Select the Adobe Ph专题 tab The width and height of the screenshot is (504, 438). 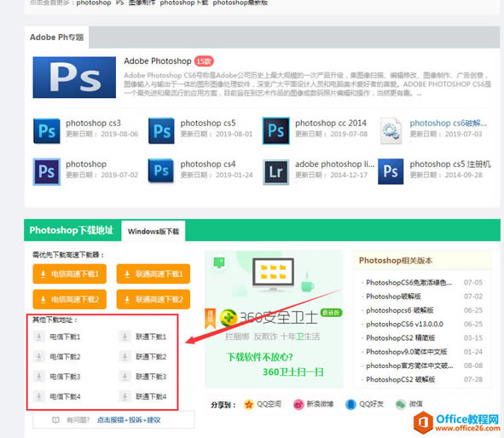56,37
